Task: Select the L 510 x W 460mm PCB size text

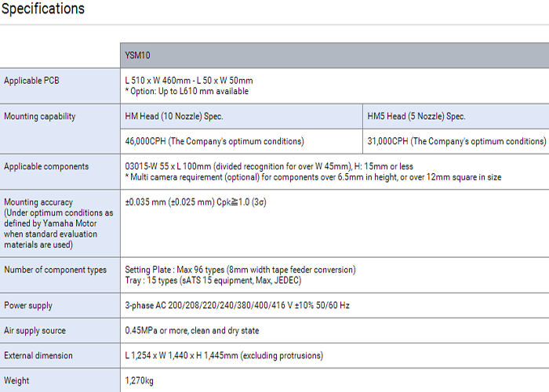Action: click(189, 81)
